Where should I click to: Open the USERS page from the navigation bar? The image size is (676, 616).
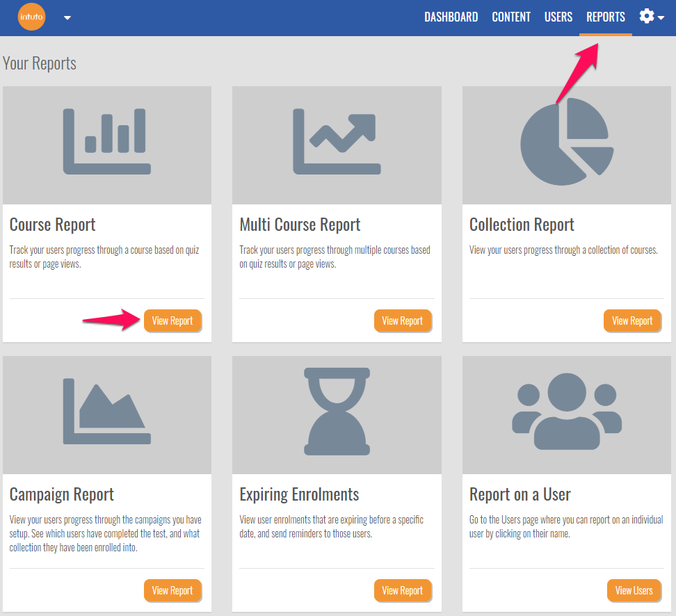(558, 17)
